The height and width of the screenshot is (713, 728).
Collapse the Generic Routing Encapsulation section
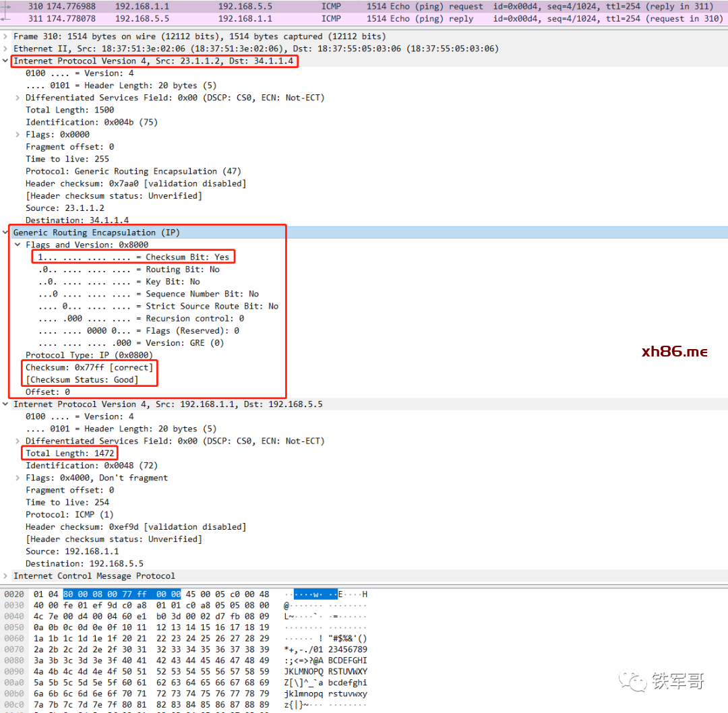point(7,232)
